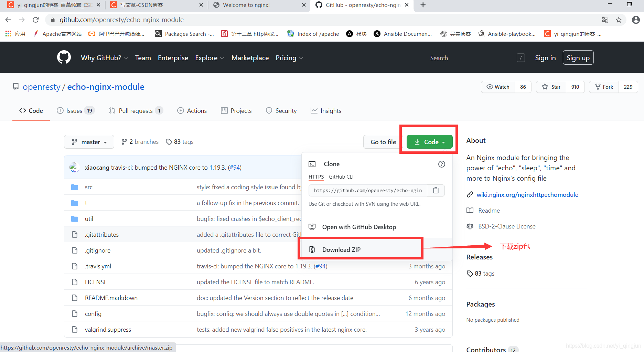Bookmark this page with the star icon
The image size is (644, 352).
point(619,20)
